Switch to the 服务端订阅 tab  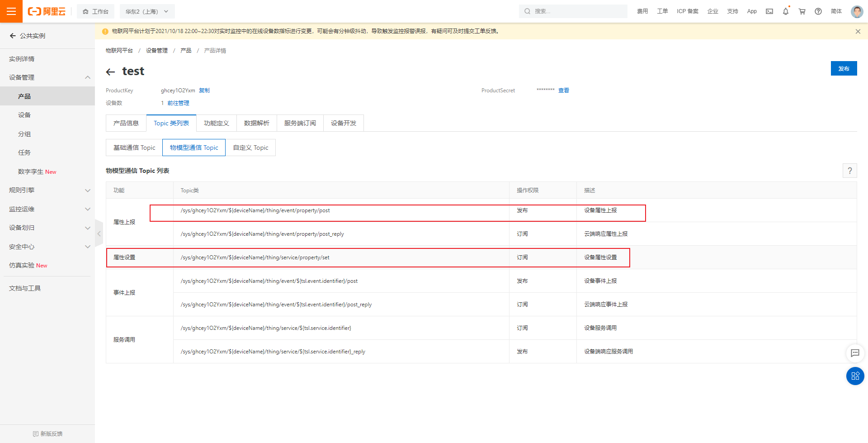click(x=300, y=123)
